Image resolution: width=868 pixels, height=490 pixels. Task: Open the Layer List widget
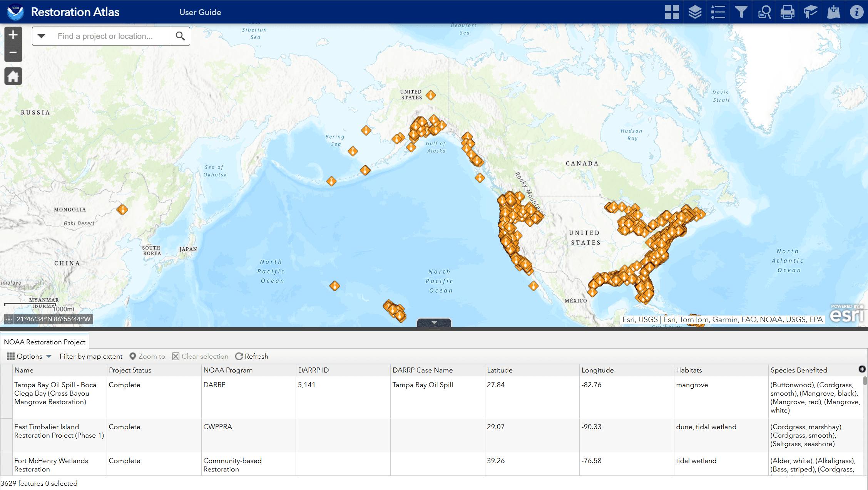coord(695,12)
